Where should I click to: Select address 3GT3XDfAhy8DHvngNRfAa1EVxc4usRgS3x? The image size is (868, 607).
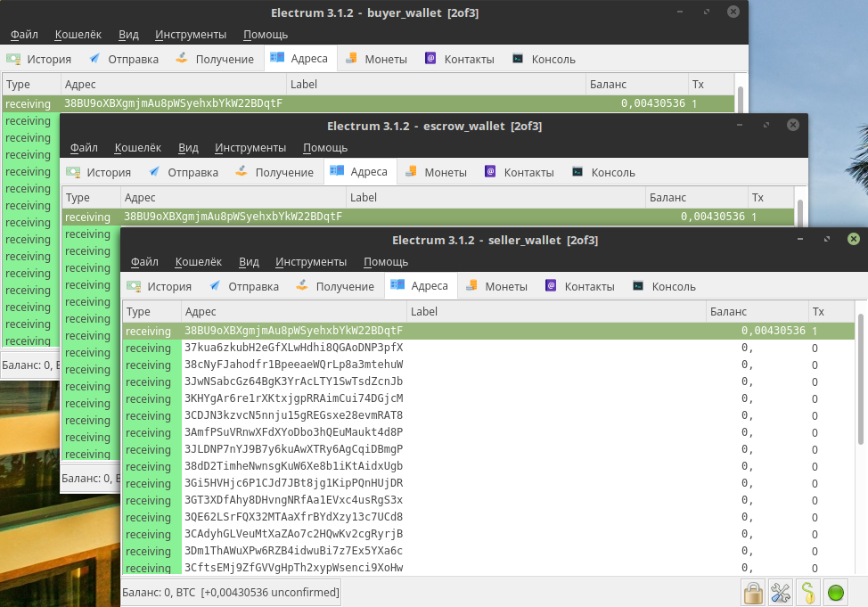(488, 500)
